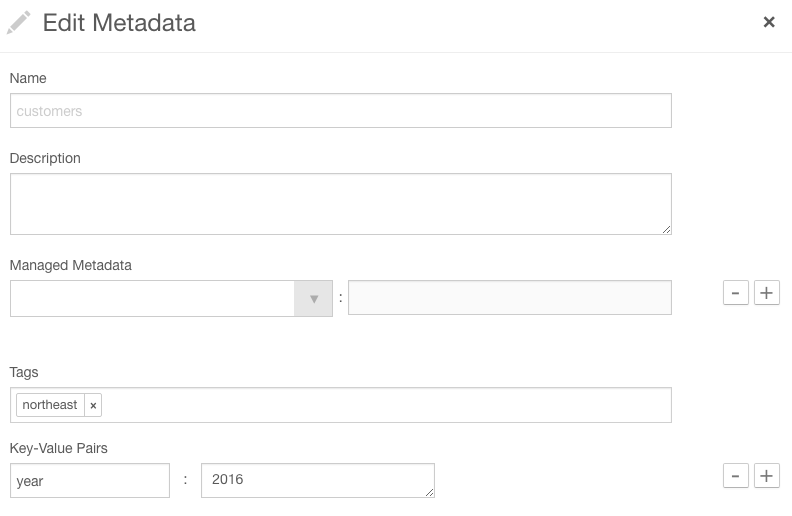Click into the Description text area
Screen dimensions: 792x516
pos(341,204)
